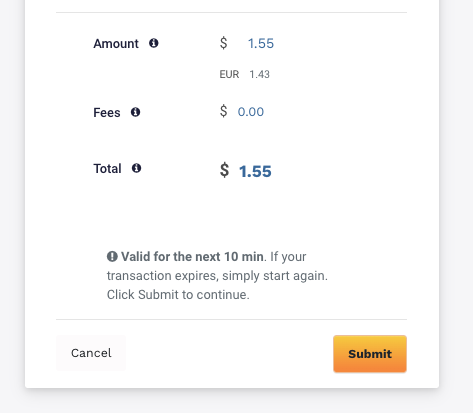The image size is (473, 413).
Task: Click the EUR currency label
Action: [x=229, y=74]
